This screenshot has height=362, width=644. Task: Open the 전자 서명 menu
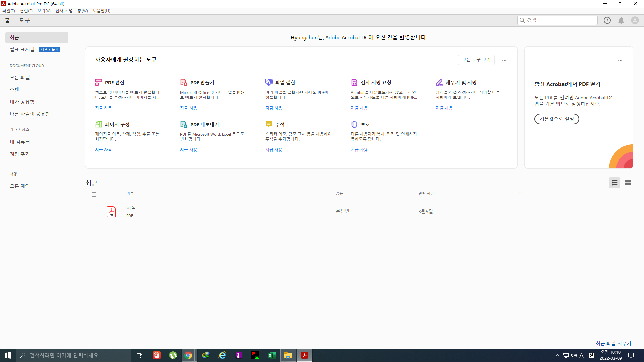64,11
